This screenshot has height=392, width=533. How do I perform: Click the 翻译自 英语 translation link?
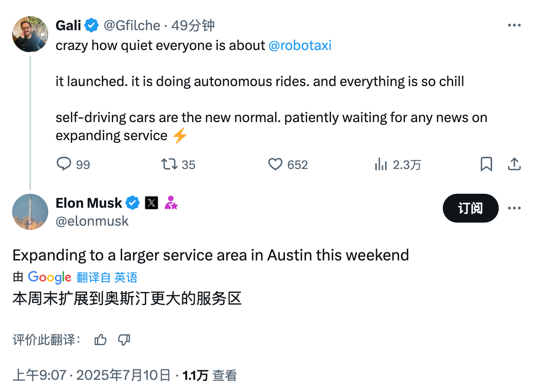tap(107, 278)
